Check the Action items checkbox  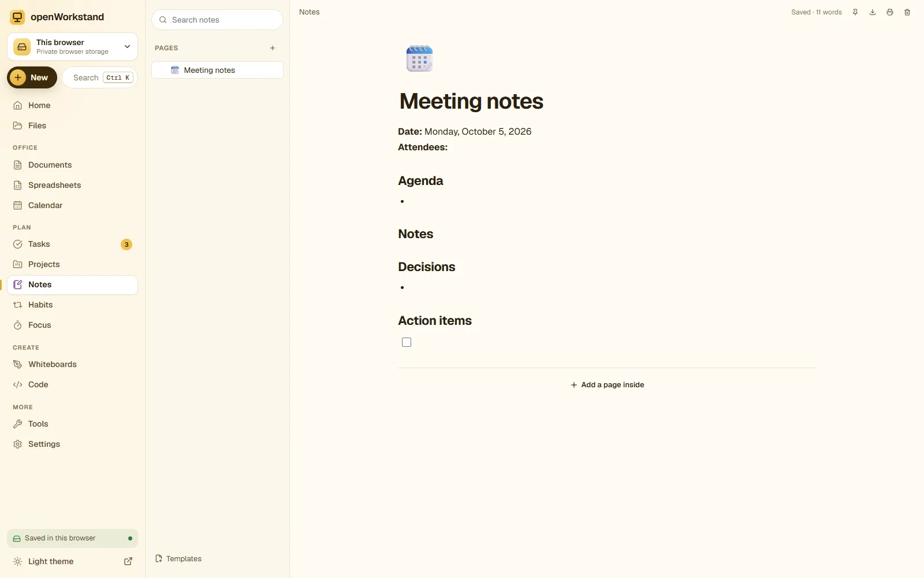pos(407,342)
